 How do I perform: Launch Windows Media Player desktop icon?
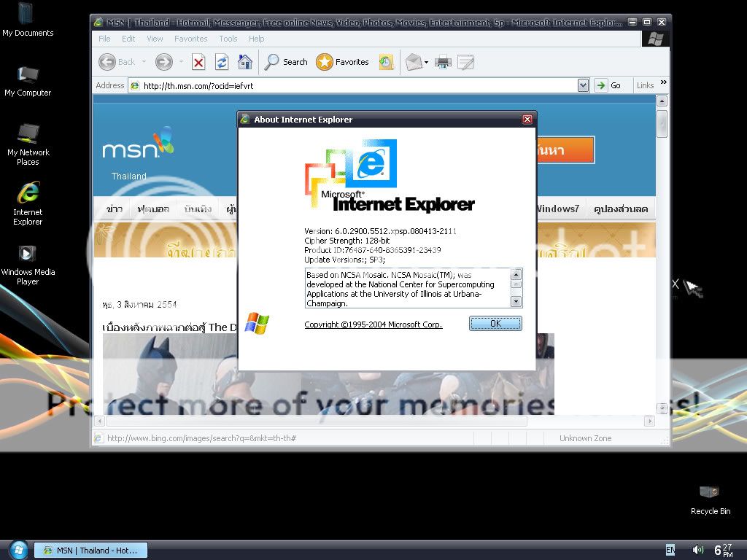point(28,265)
